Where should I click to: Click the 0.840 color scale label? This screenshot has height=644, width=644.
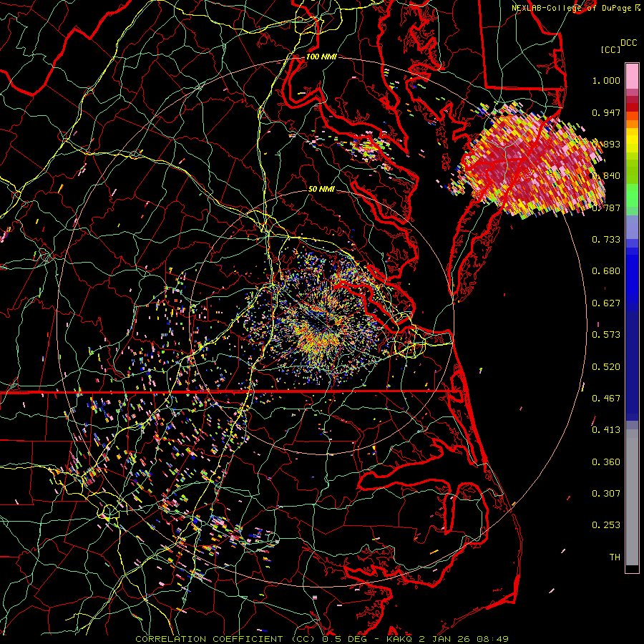606,176
